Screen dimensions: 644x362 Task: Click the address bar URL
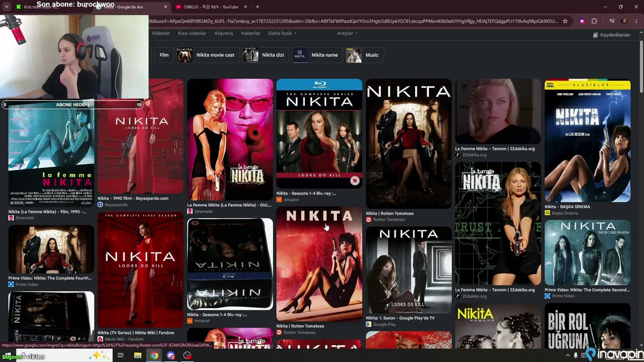coord(353,21)
